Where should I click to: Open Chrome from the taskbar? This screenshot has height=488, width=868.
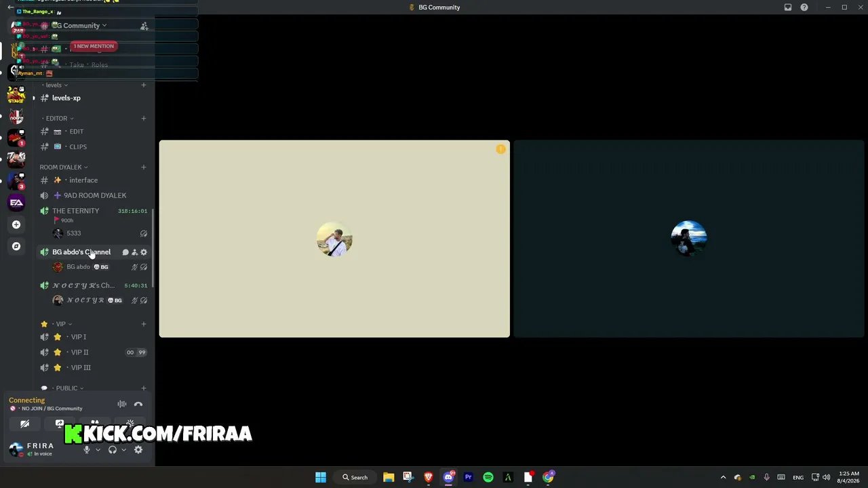pyautogui.click(x=548, y=477)
